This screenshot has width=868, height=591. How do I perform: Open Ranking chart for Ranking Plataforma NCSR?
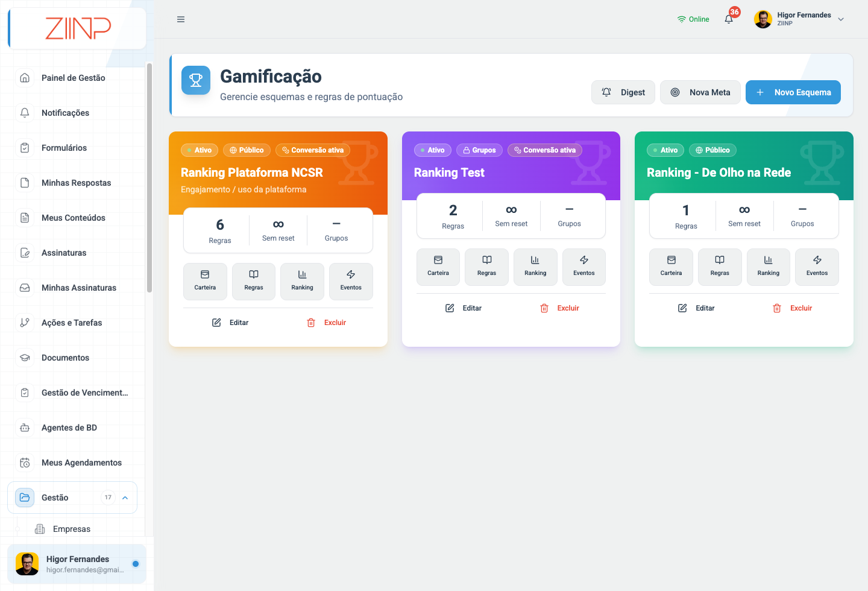[302, 282]
